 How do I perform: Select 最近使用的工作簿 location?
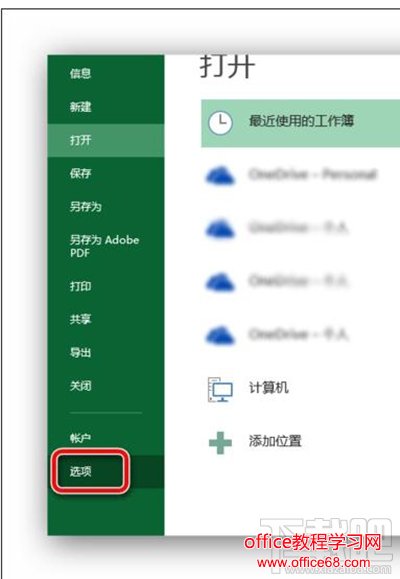[x=300, y=123]
